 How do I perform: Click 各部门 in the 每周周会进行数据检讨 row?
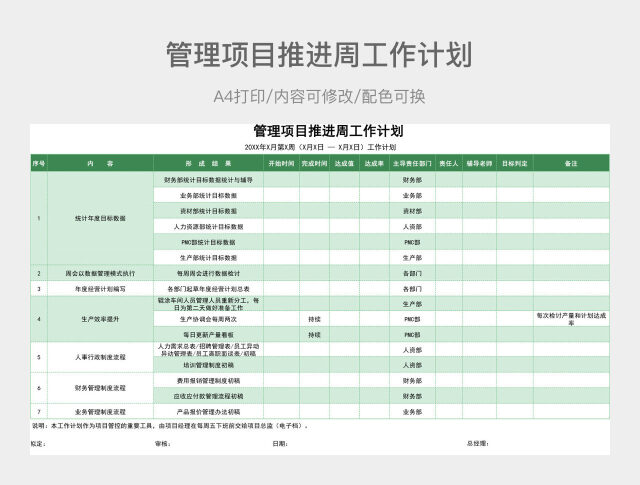(412, 273)
